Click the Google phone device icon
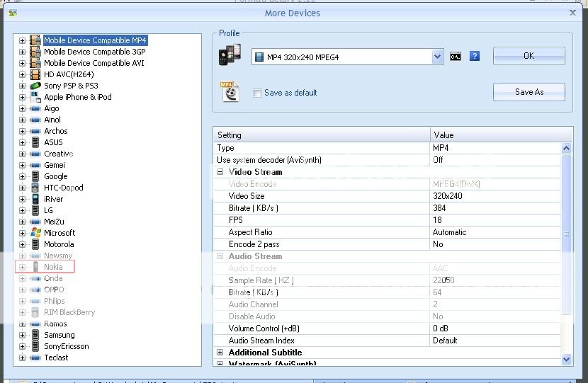Viewport: 588px width, 383px height. (x=35, y=176)
